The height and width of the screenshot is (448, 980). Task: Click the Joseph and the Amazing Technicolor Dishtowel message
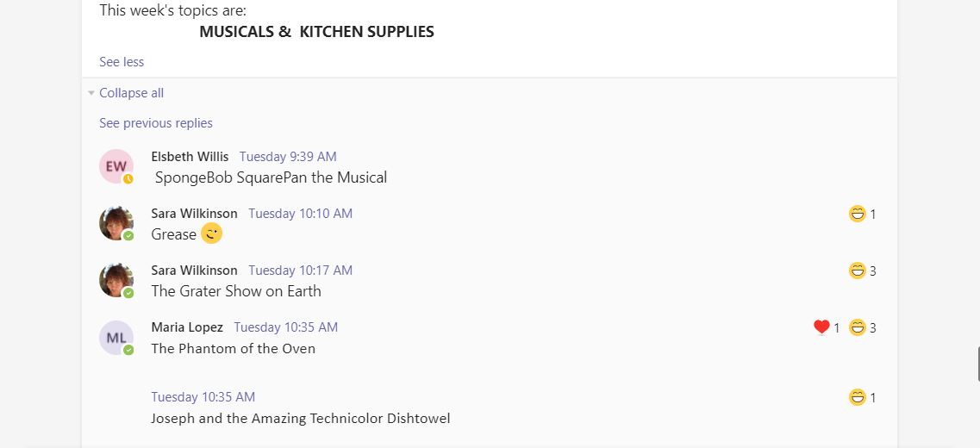pos(301,419)
